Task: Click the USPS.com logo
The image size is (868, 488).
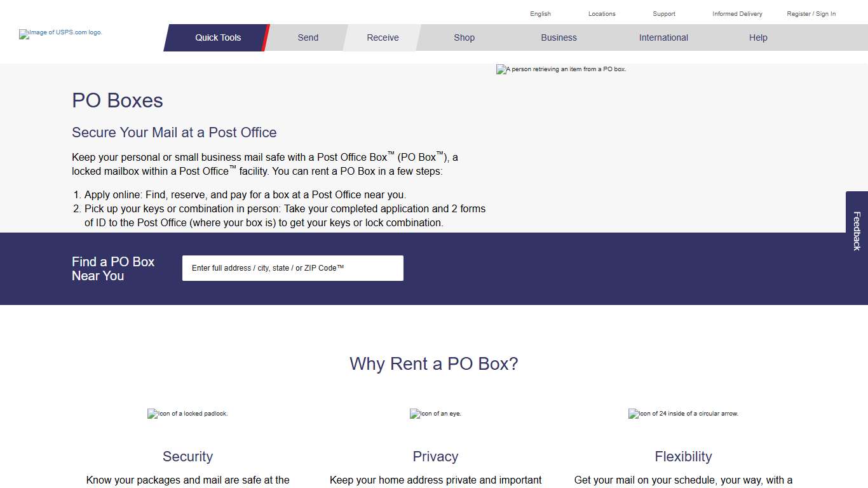Action: pyautogui.click(x=60, y=34)
